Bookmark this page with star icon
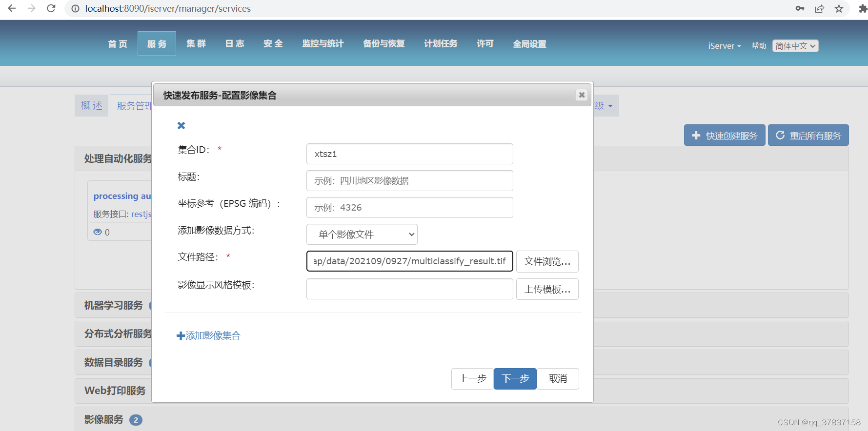This screenshot has width=868, height=431. pyautogui.click(x=839, y=8)
